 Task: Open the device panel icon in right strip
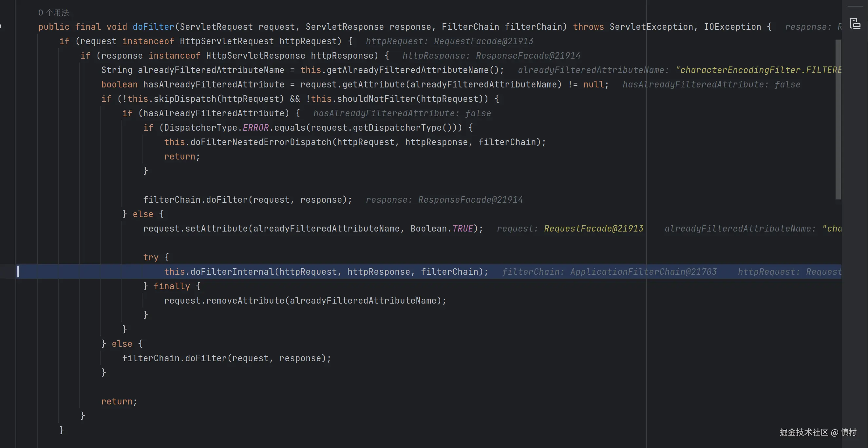point(855,24)
